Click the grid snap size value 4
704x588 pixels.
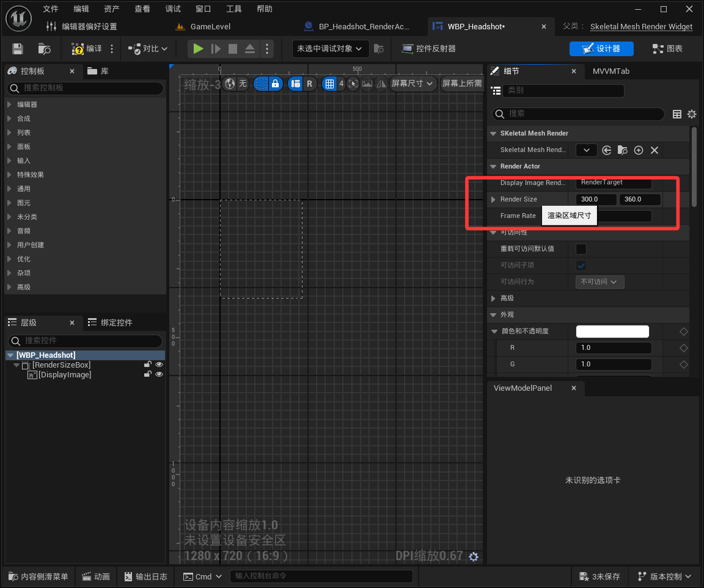pyautogui.click(x=341, y=84)
